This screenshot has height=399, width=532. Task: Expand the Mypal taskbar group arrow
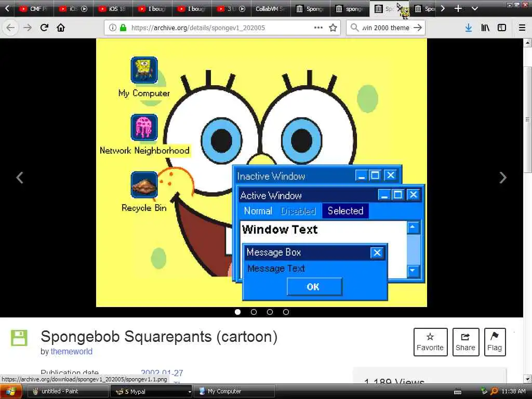[x=190, y=392]
